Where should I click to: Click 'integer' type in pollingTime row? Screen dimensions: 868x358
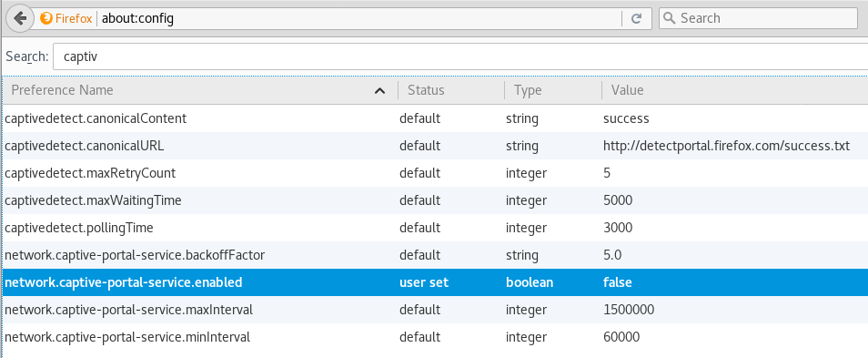(x=527, y=228)
